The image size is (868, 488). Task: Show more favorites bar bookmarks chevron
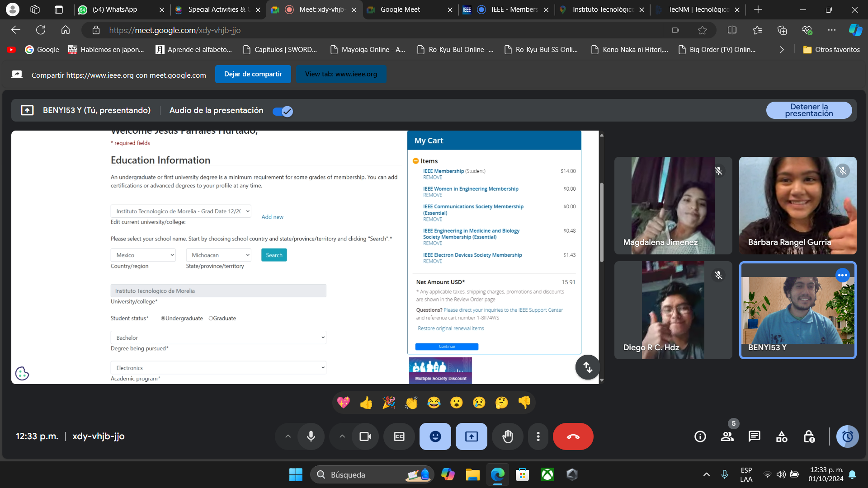[x=782, y=50]
